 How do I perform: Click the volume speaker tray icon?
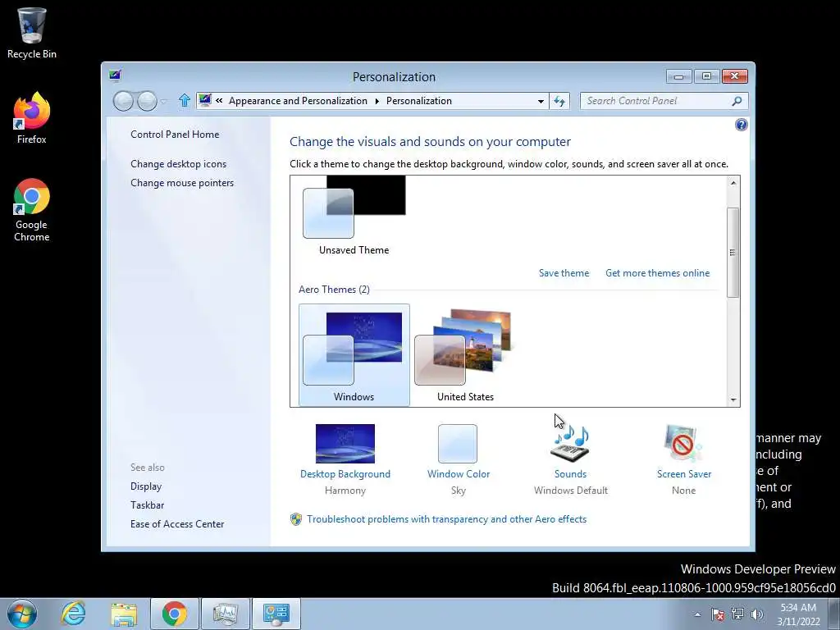coord(757,614)
